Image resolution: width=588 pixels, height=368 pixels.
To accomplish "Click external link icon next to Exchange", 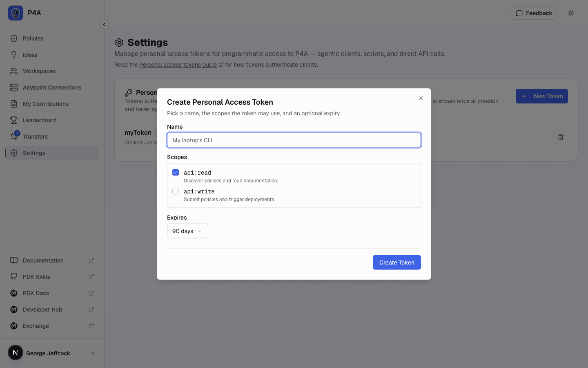I will 91,326.
